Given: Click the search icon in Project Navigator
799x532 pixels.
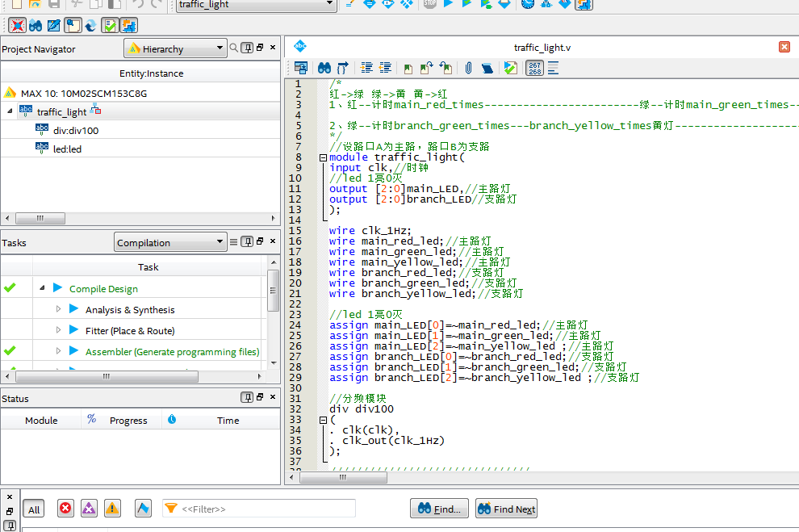Looking at the screenshot, I should tap(234, 48).
